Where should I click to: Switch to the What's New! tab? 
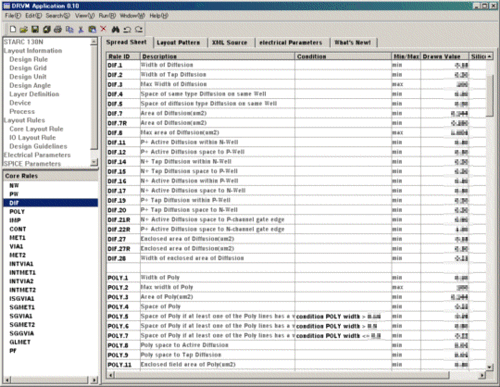point(353,43)
